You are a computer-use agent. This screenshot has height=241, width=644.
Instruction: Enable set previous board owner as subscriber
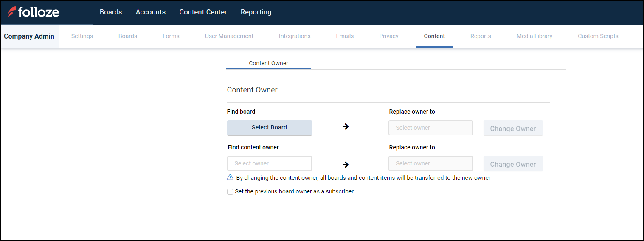(x=230, y=192)
